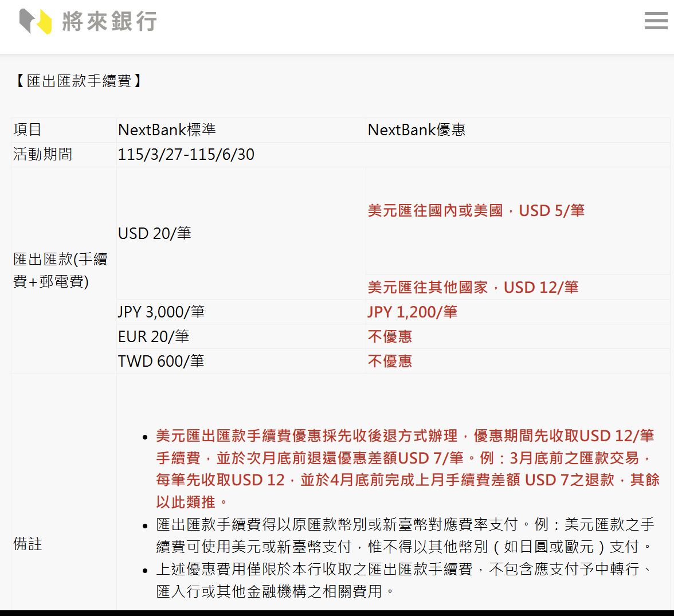Click the 115/3/27-115/6/30 date range cell
The height and width of the screenshot is (616, 674).
(x=186, y=154)
